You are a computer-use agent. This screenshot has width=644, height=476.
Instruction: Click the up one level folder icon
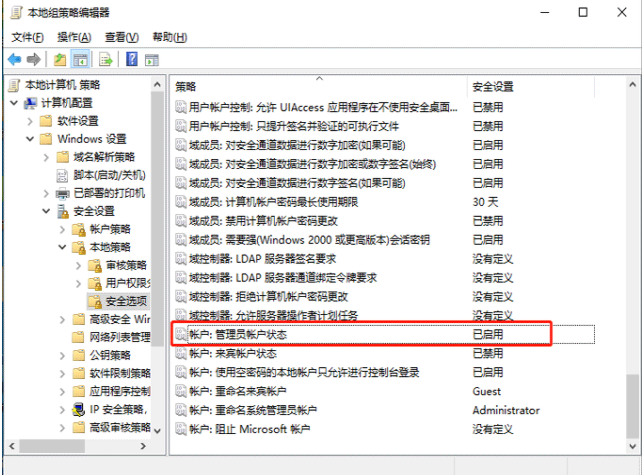[x=60, y=59]
